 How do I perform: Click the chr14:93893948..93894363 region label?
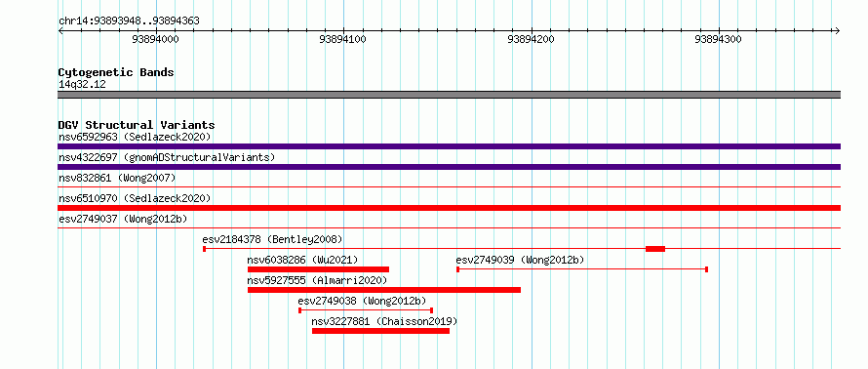click(129, 21)
